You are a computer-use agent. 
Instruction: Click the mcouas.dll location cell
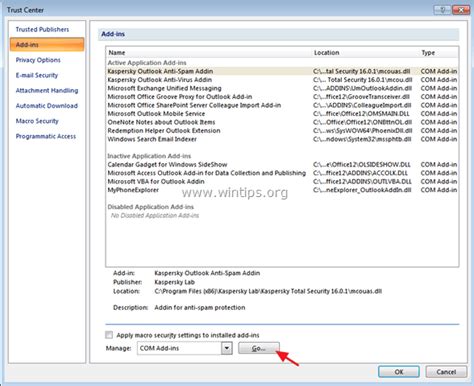(362, 71)
